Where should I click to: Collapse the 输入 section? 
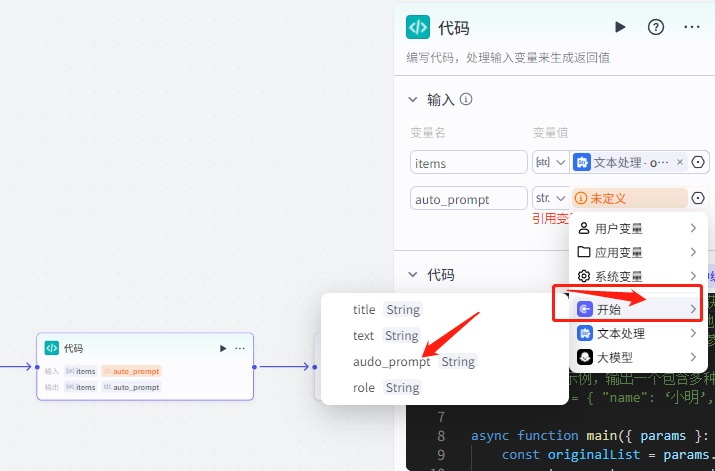click(x=413, y=99)
